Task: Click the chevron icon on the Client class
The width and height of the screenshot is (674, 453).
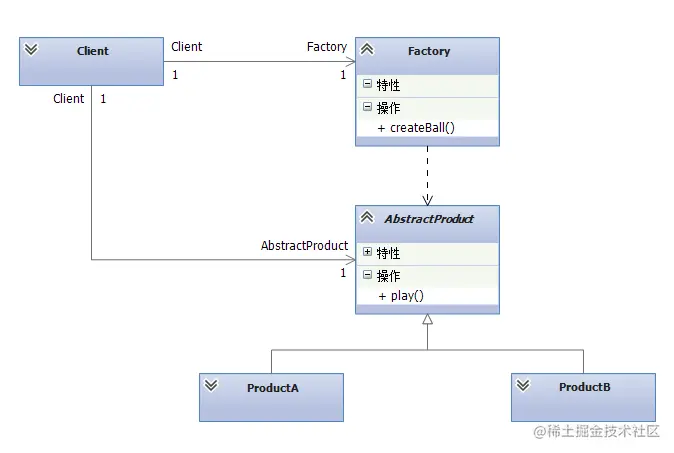Action: click(31, 50)
